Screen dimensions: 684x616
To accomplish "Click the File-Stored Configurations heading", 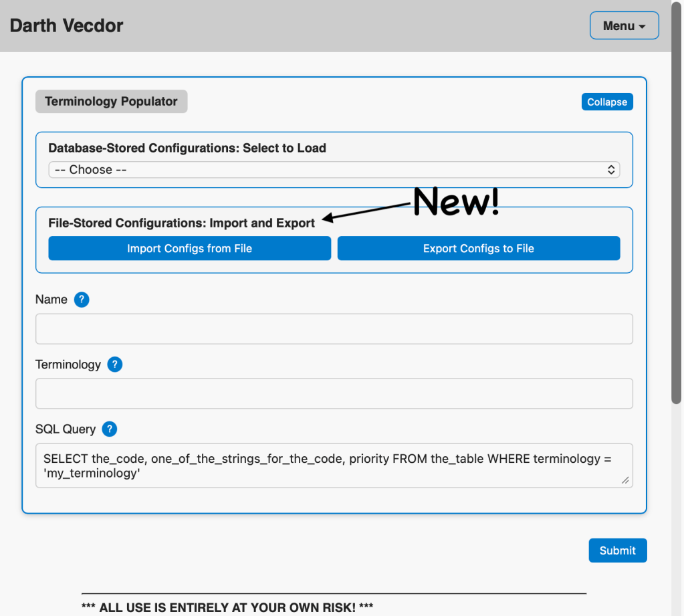I will click(181, 223).
